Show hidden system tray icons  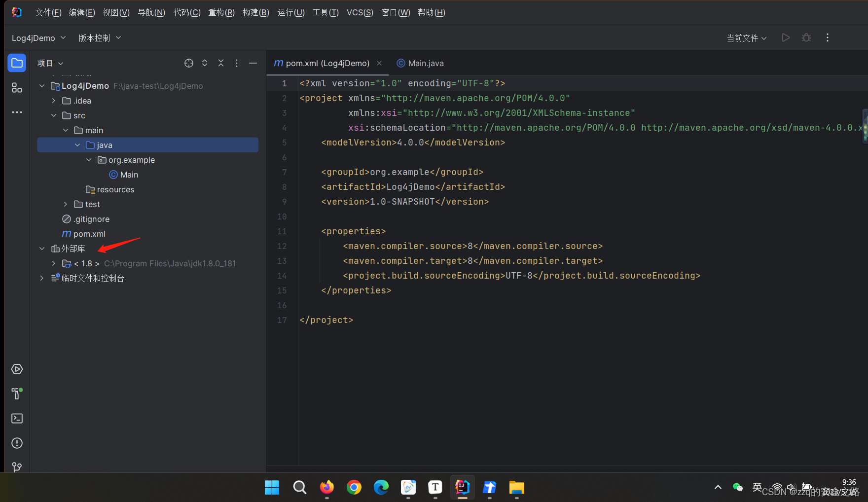718,487
